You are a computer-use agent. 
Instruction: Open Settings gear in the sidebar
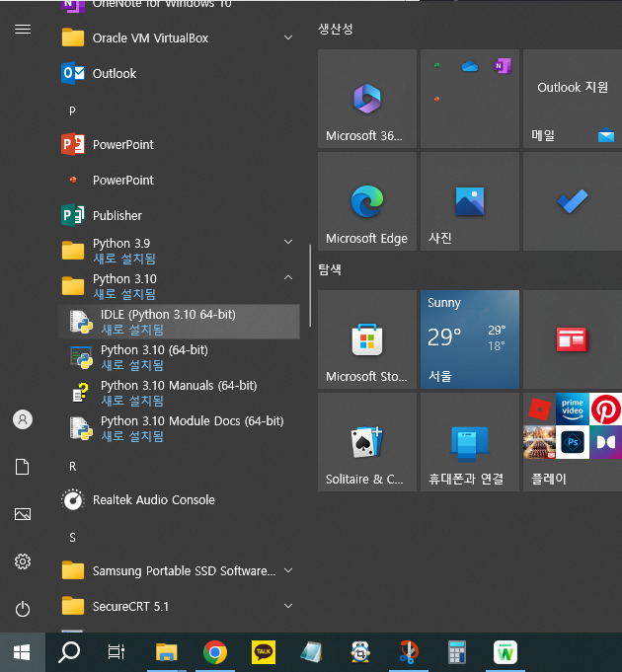pos(23,561)
